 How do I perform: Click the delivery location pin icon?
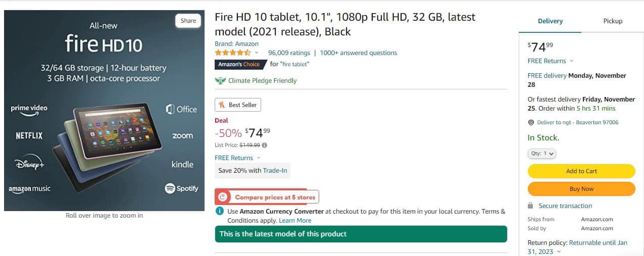coord(531,123)
